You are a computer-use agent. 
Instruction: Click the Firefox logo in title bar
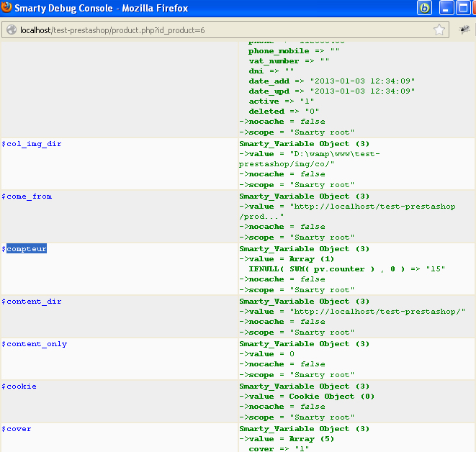point(6,7)
